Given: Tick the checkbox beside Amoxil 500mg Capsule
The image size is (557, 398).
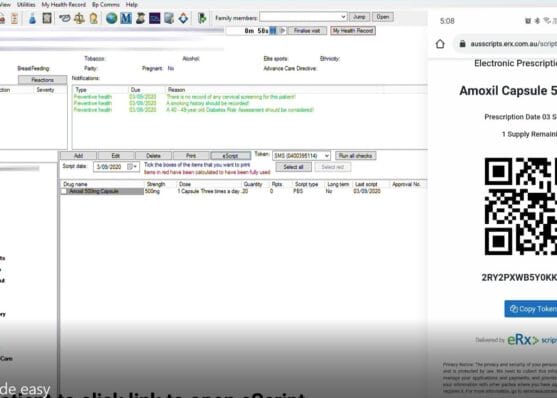Looking at the screenshot, I should (64, 192).
